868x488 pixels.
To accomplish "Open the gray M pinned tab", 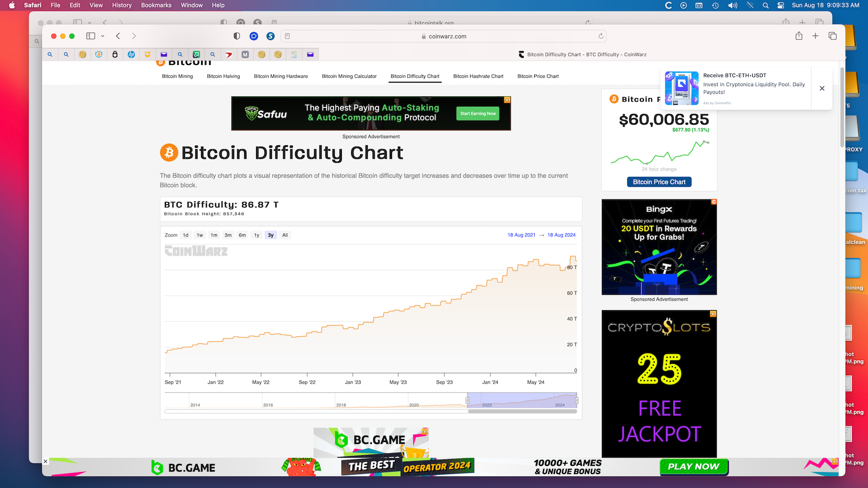I will pos(245,54).
